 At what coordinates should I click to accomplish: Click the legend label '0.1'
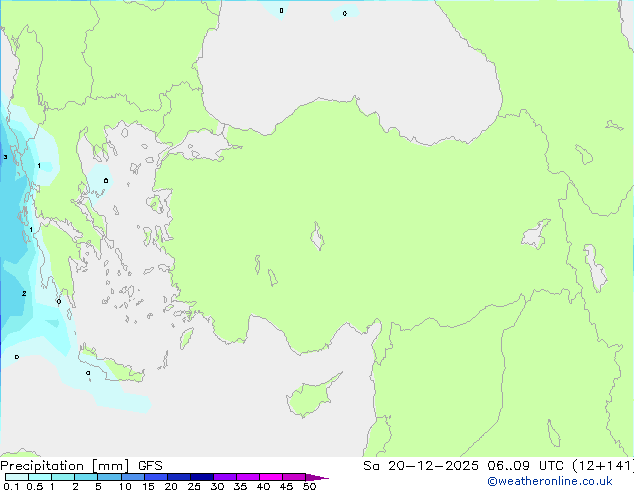click(11, 486)
